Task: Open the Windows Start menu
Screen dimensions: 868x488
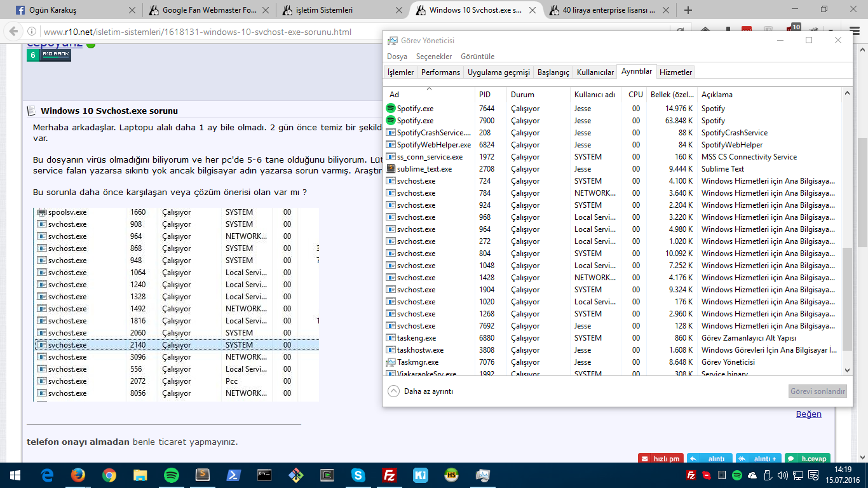Action: click(x=15, y=475)
